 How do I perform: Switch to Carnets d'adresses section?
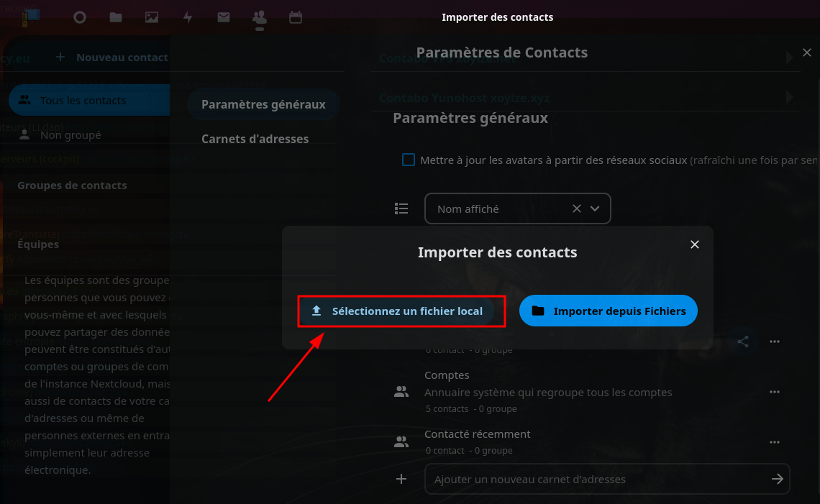pos(255,139)
